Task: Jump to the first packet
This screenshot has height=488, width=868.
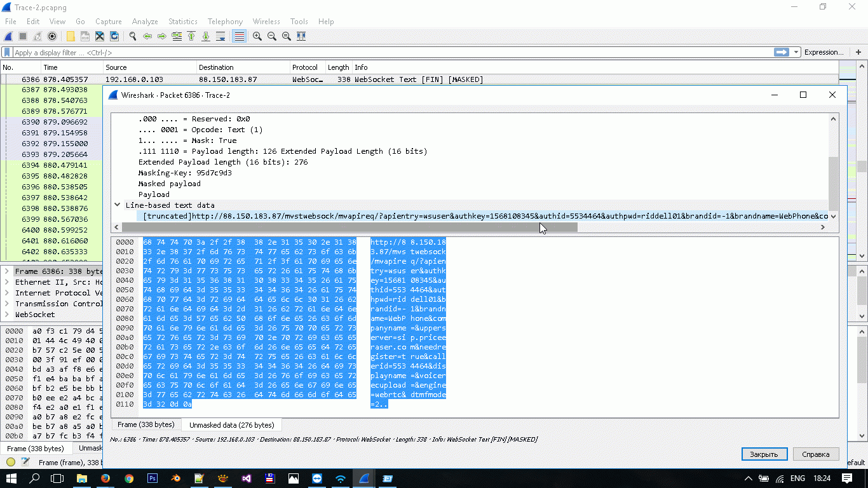Action: pos(191,36)
